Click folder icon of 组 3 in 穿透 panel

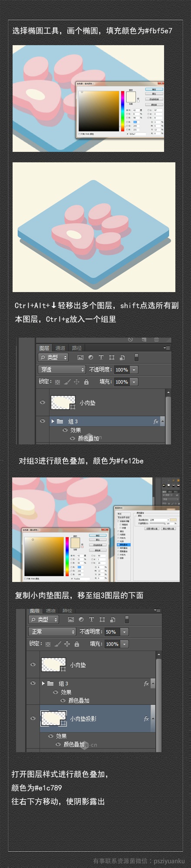click(x=60, y=421)
